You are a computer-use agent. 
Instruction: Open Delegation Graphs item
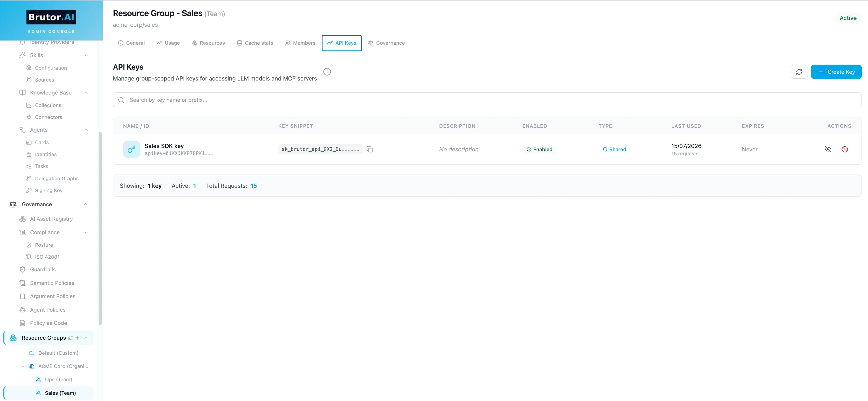point(57,178)
